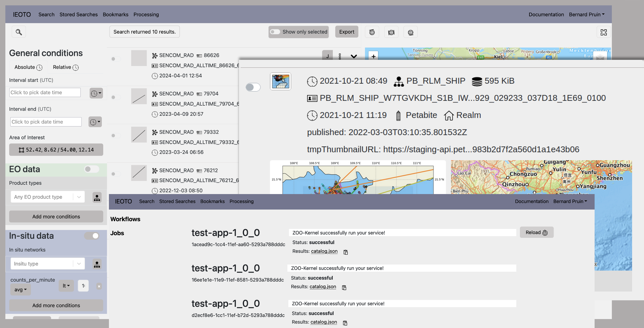The image size is (644, 328).
Task: Click the Export button
Action: tap(346, 32)
